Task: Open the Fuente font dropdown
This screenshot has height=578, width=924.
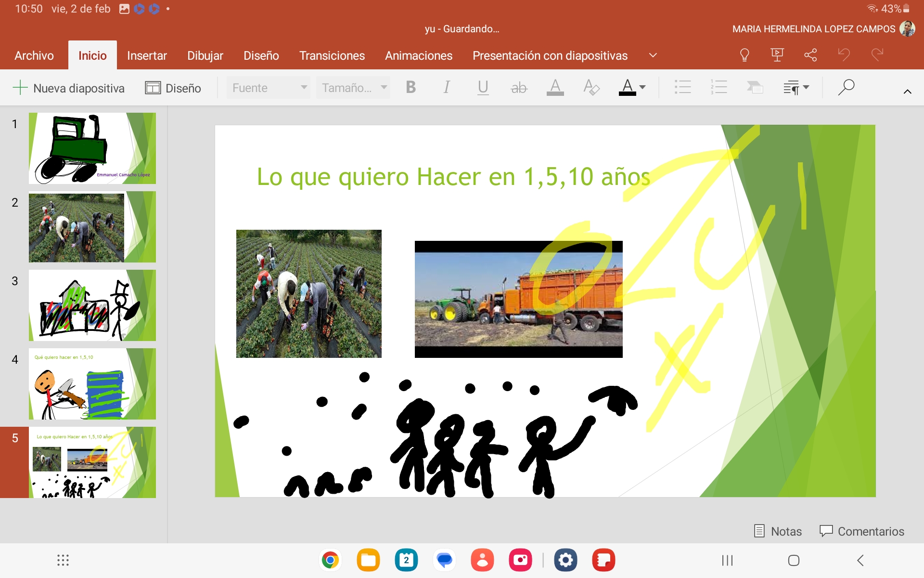Action: [x=269, y=88]
